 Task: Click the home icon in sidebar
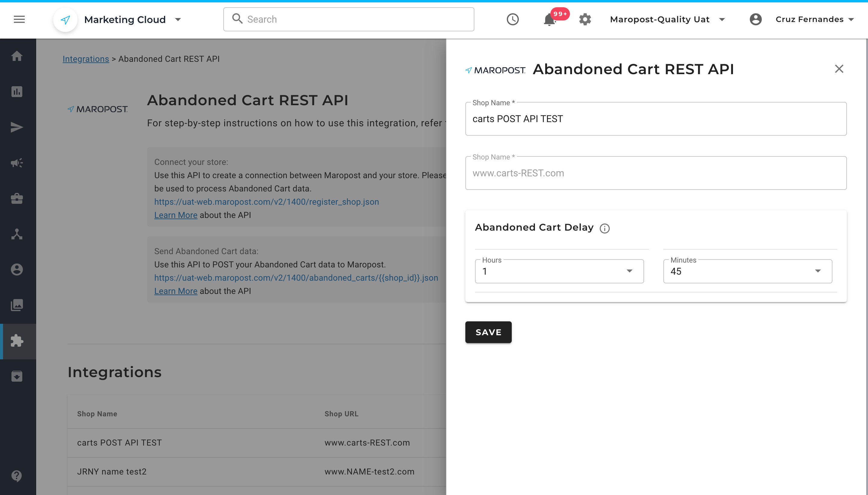pyautogui.click(x=17, y=56)
